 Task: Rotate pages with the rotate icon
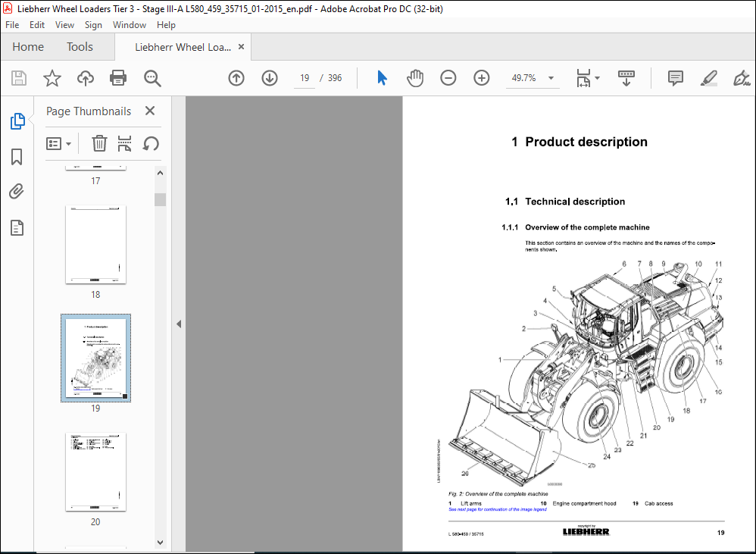point(151,144)
